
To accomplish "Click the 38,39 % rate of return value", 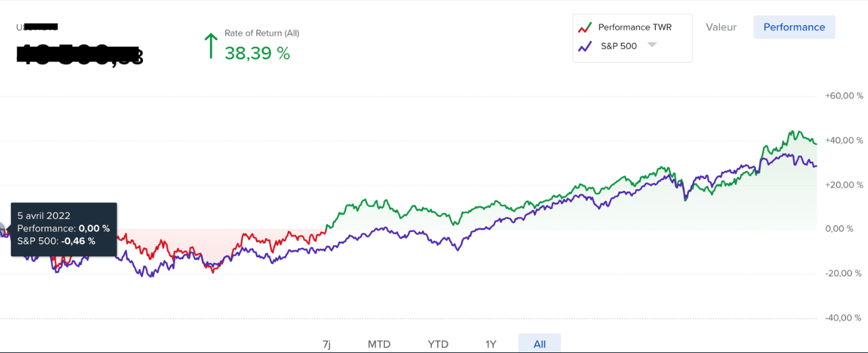I will coord(257,54).
